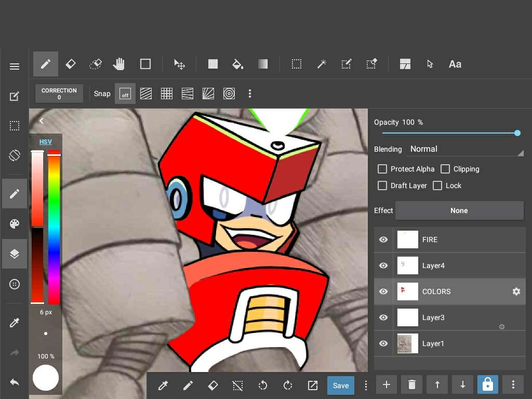Open overflow menu next to Save
This screenshot has height=399, width=532.
[x=366, y=385]
